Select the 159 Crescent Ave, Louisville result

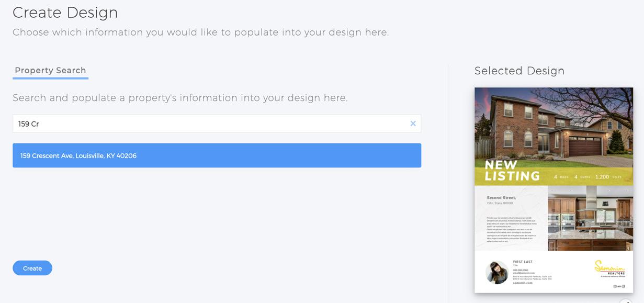217,155
